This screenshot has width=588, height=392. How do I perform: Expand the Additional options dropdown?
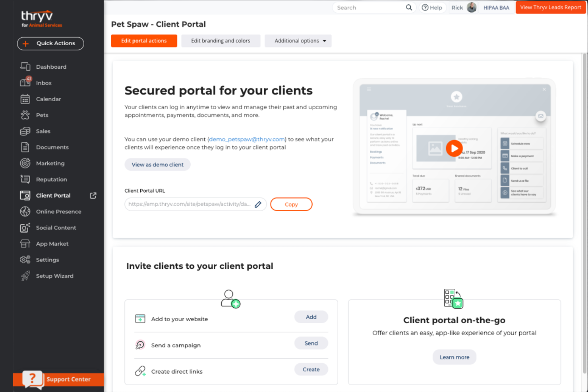[x=298, y=41]
